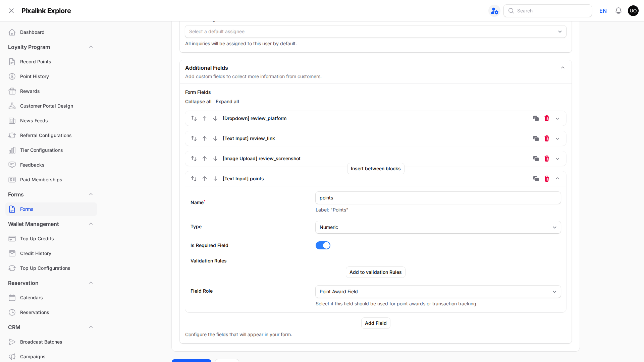Duplicate the points field block

click(x=536, y=179)
